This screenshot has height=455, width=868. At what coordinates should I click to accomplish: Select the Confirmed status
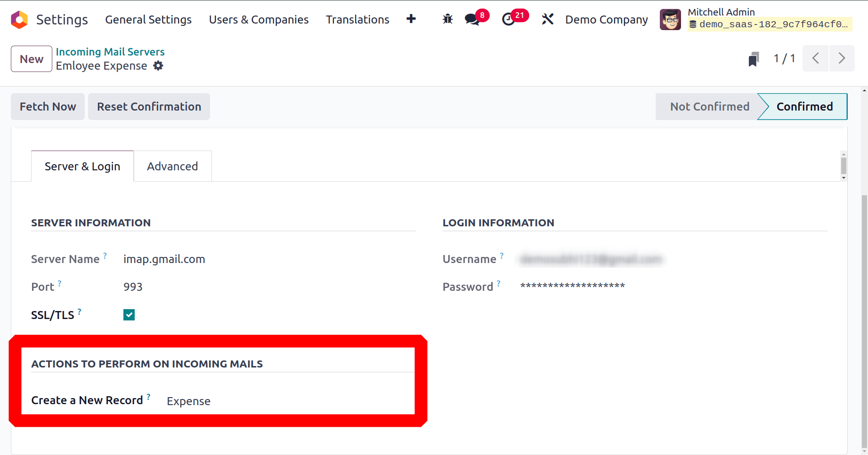click(804, 106)
